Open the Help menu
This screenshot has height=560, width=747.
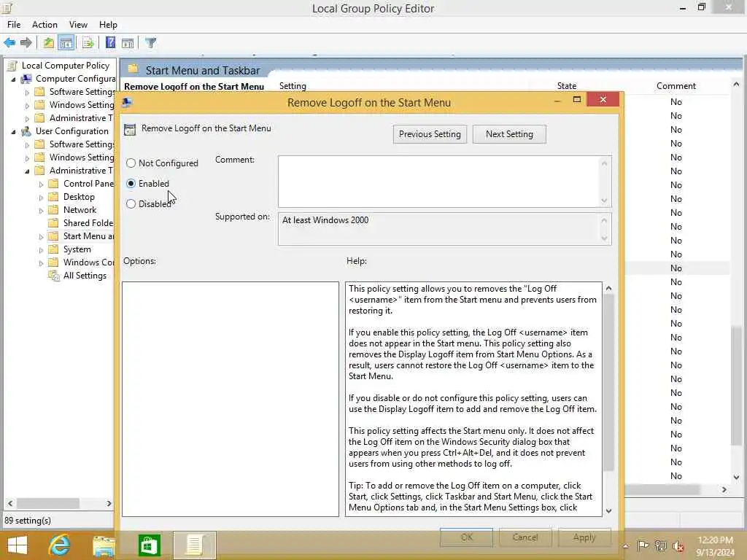[108, 25]
